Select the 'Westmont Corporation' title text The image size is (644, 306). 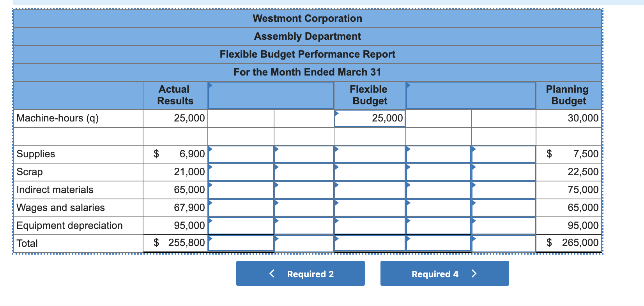(x=308, y=18)
